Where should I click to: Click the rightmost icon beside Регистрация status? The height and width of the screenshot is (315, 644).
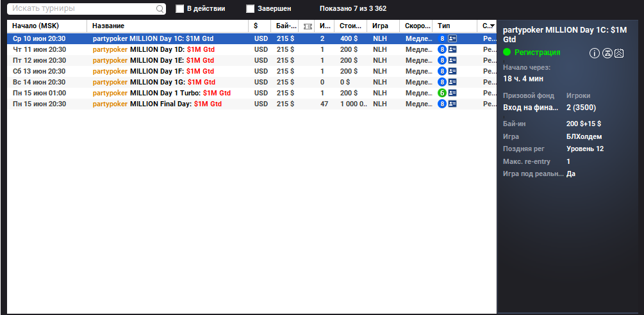click(x=619, y=53)
